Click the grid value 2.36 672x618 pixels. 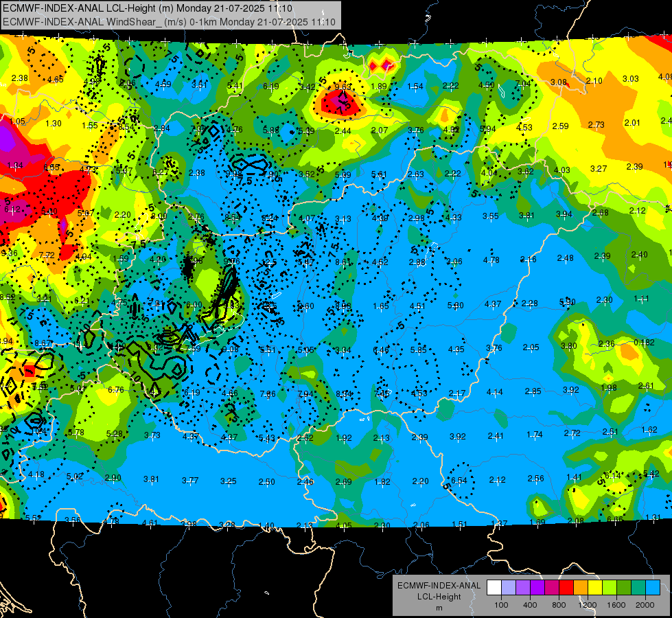tap(606, 344)
